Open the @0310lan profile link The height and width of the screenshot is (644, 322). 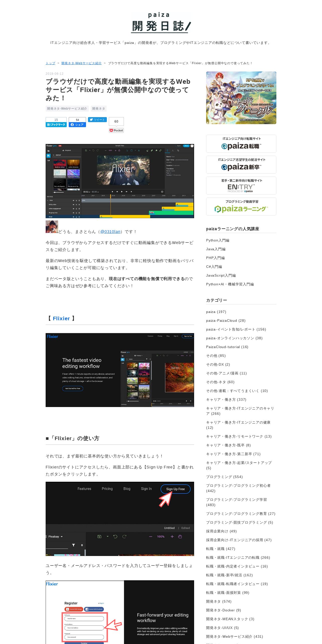pos(110,232)
